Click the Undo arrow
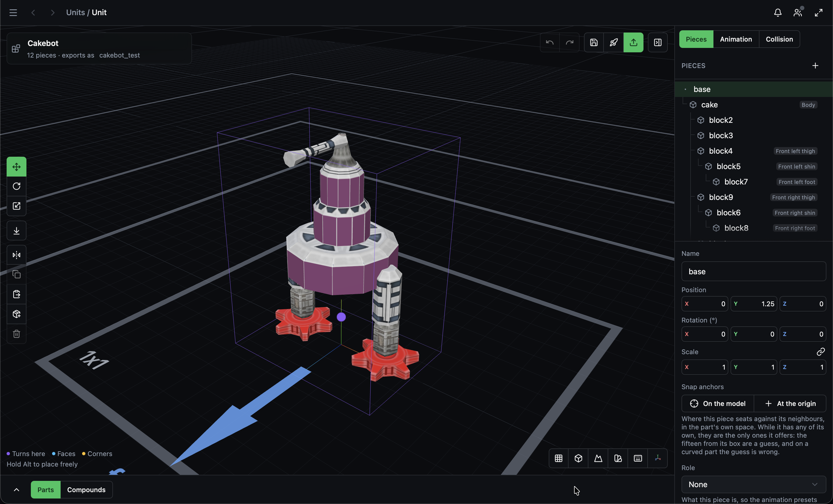Viewport: 833px width, 504px height. pyautogui.click(x=550, y=42)
